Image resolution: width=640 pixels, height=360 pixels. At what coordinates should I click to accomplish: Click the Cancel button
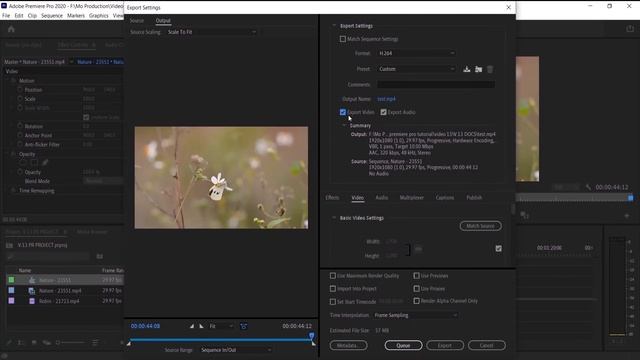487,345
